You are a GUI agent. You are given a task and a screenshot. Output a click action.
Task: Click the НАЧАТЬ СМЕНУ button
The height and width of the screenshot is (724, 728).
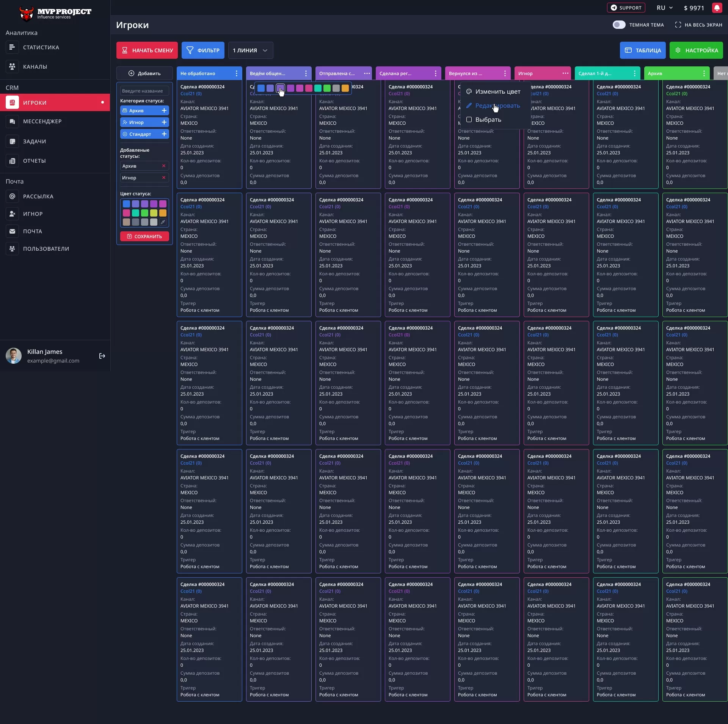coord(147,50)
